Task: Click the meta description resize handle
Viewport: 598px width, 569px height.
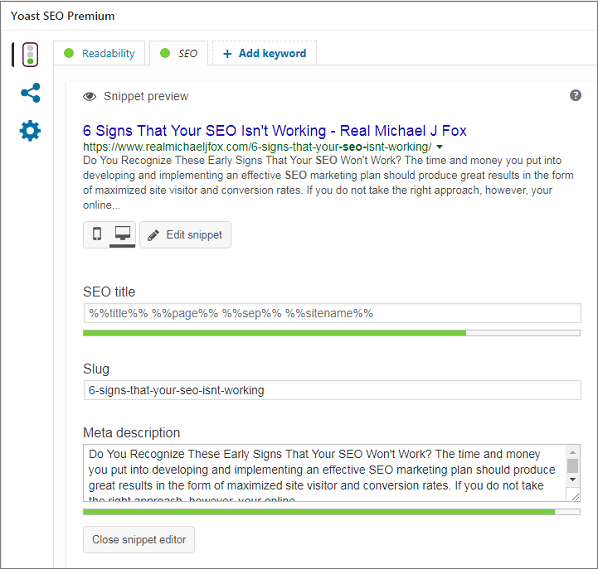Action: click(x=575, y=496)
